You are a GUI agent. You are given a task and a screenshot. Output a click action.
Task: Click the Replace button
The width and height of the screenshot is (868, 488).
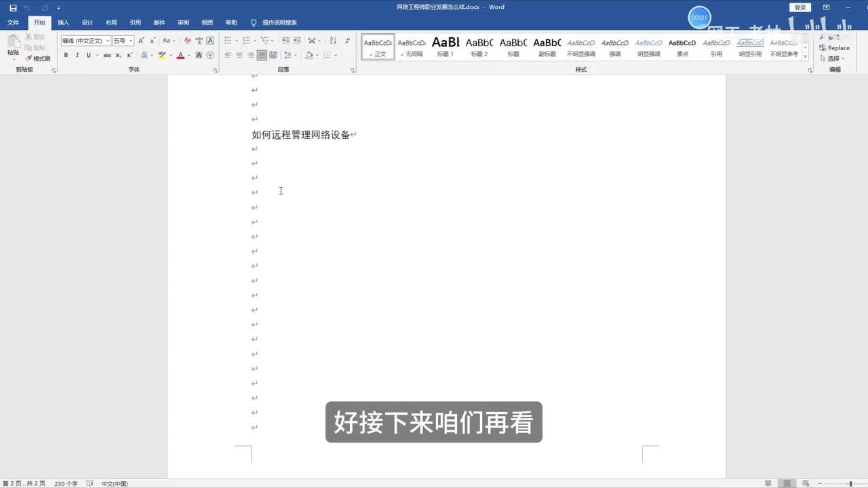pos(833,48)
